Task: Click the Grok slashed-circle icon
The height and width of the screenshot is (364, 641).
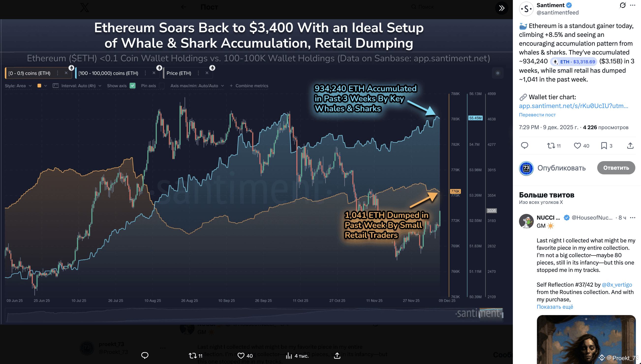Action: (x=623, y=5)
